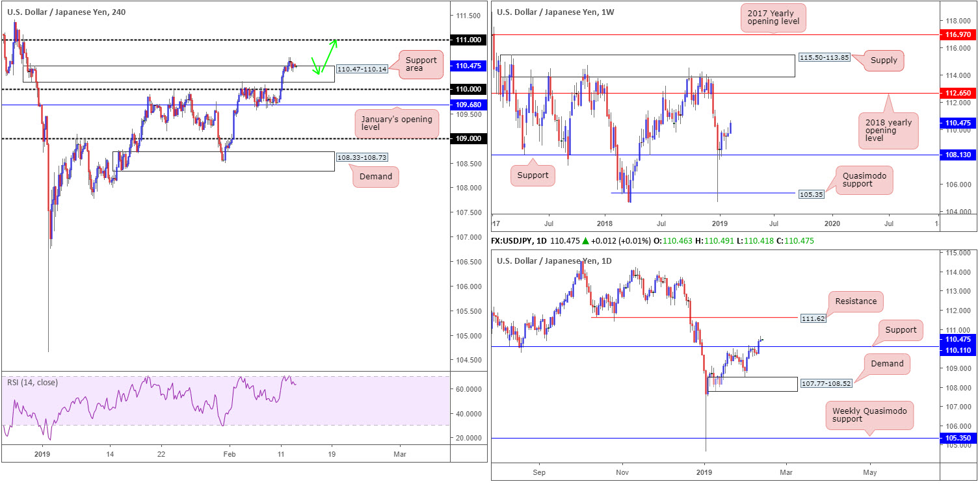The height and width of the screenshot is (484, 980).
Task: Select the '2018 yearly opening level' callout
Action: [x=889, y=131]
